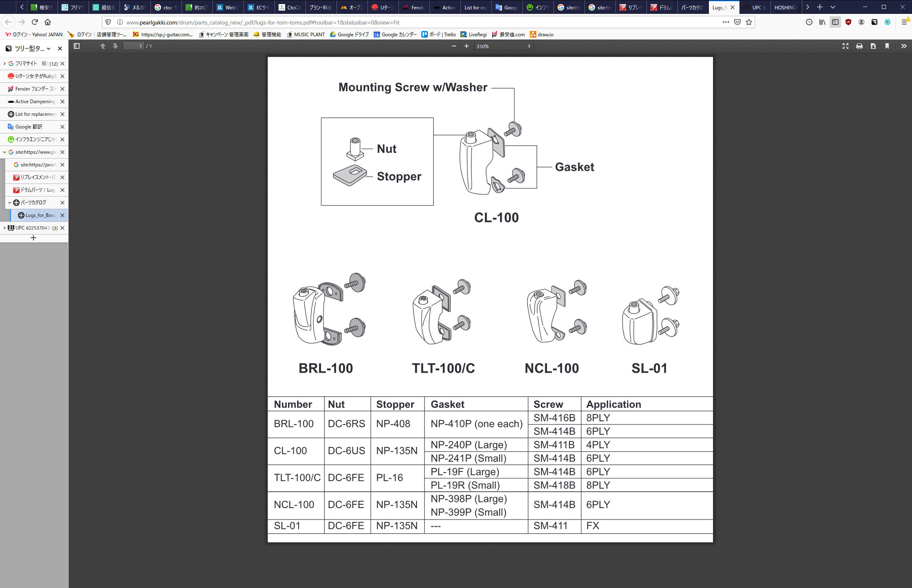Viewport: 912px width, 588px height.
Task: Collapse the パーツカタログ tab tree
Action: click(x=9, y=203)
